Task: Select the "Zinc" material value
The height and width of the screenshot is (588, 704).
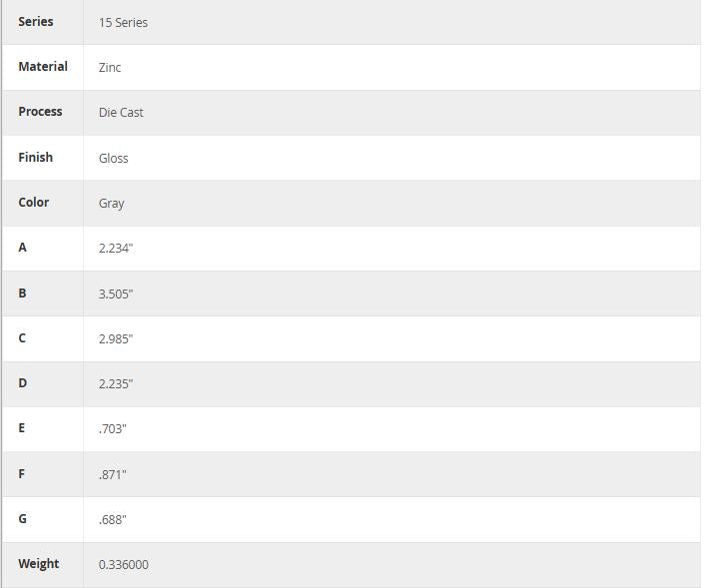Action: pos(110,67)
